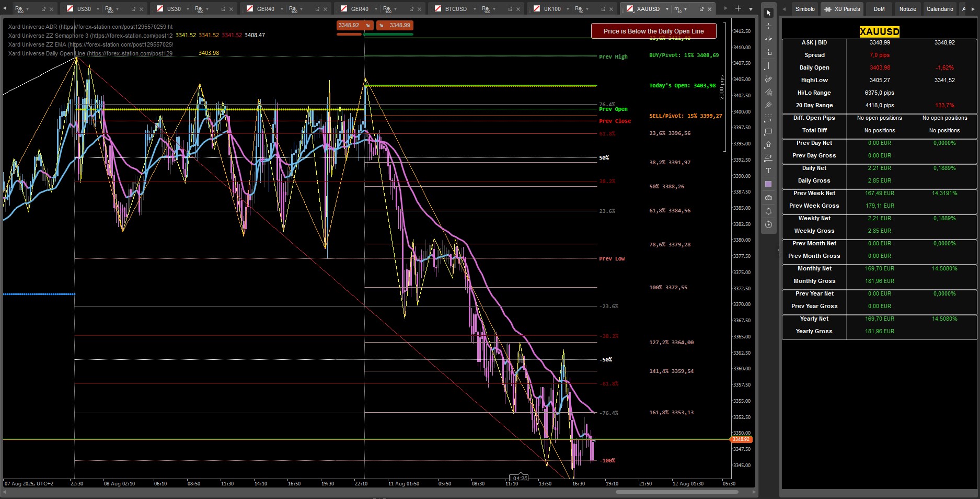Open the Calendario panel tab

click(940, 9)
